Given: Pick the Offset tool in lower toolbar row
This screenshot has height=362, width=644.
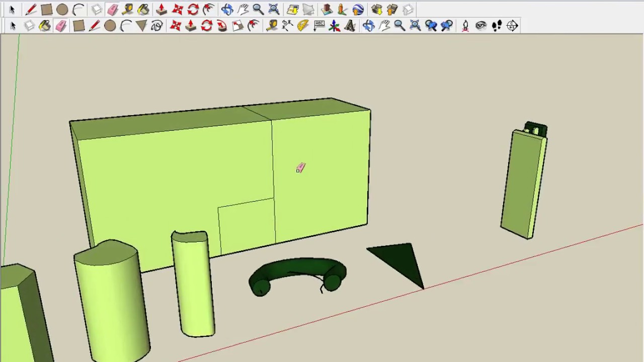Looking at the screenshot, I should click(253, 26).
